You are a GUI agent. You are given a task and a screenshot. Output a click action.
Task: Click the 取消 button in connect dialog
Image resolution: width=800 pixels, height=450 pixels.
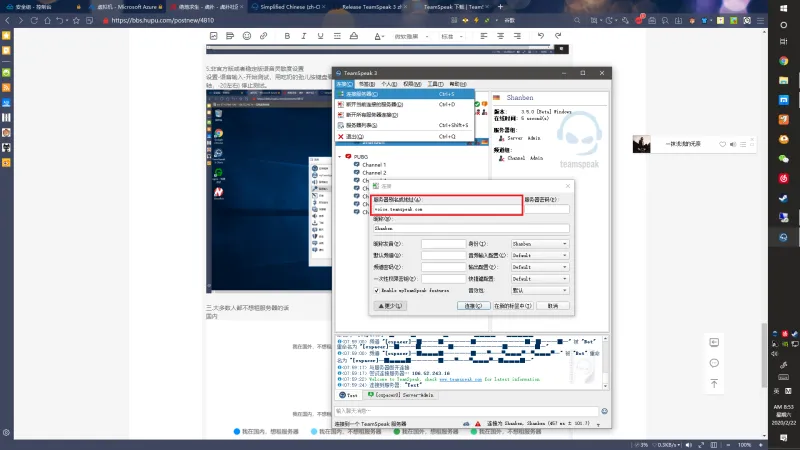pos(553,306)
